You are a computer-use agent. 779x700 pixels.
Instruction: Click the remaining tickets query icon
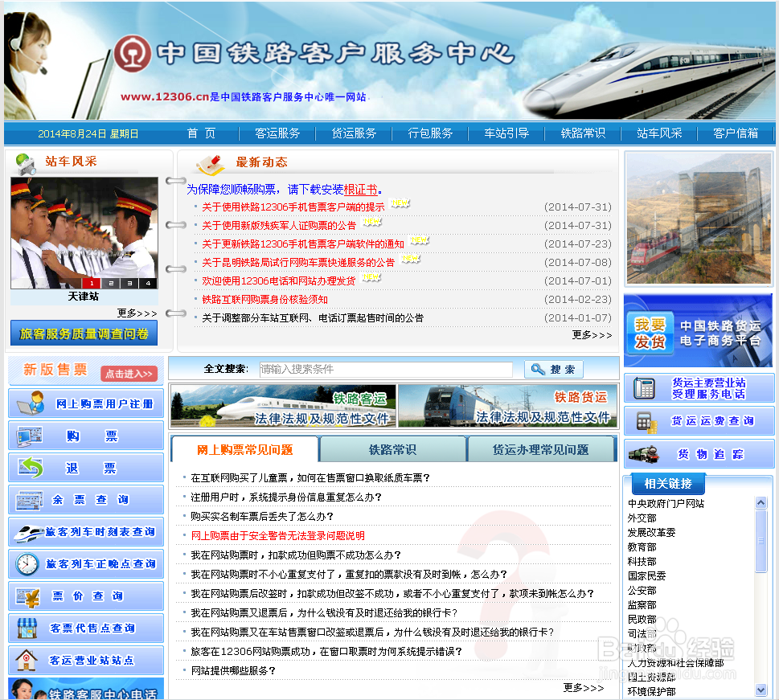(29, 500)
